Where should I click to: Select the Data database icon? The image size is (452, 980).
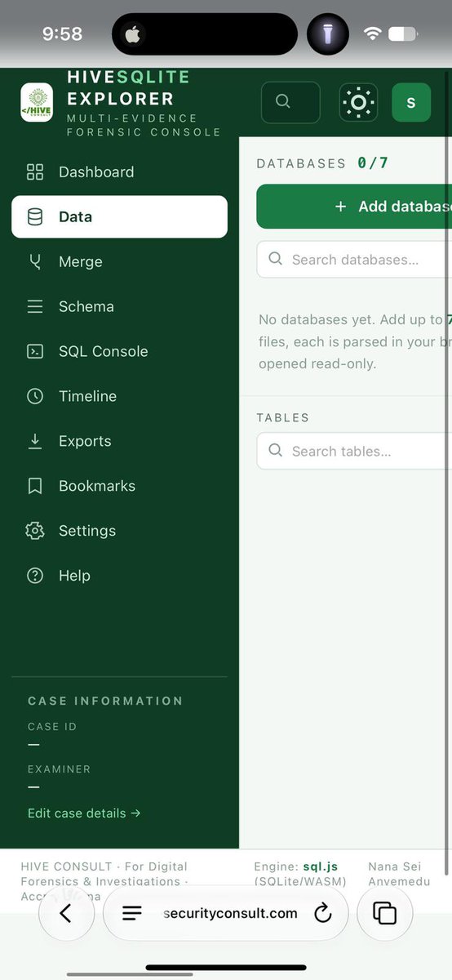click(x=35, y=216)
